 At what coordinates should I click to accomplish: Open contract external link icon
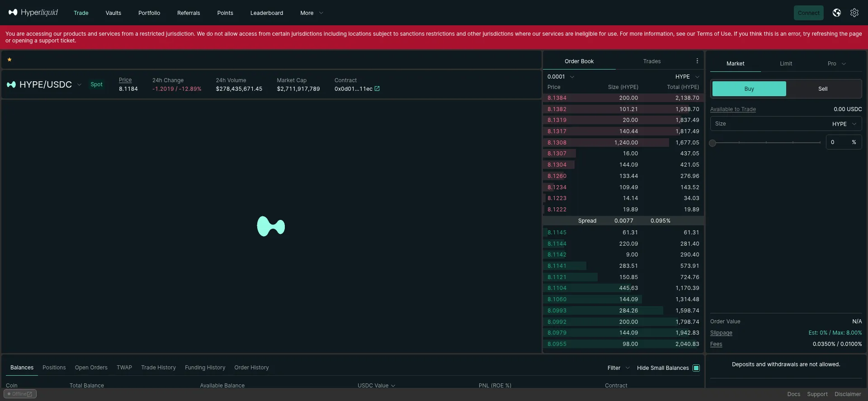(377, 89)
